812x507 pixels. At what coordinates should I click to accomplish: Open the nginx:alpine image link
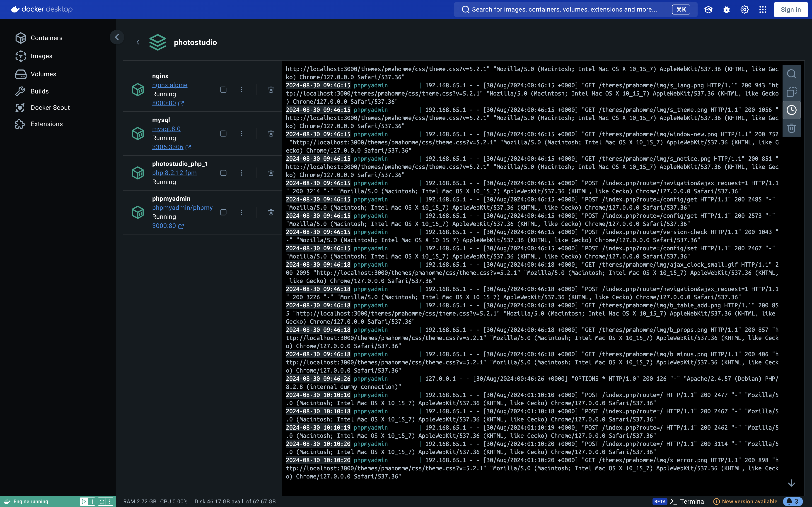click(169, 85)
